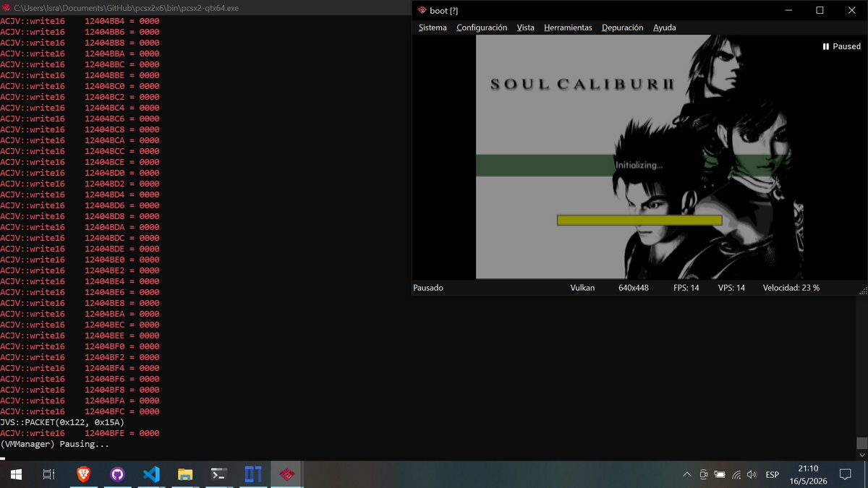The height and width of the screenshot is (488, 868).
Task: Click log line 12404BD0 = 0000
Action: point(80,173)
